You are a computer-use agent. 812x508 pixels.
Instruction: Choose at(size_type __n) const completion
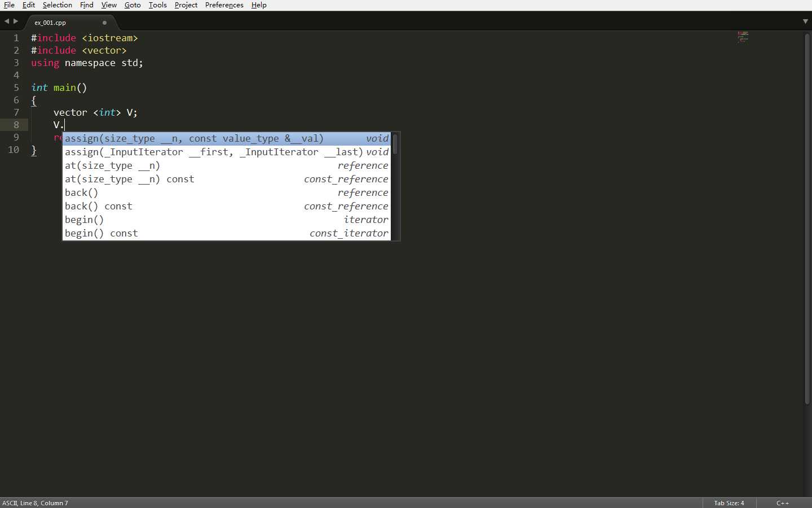[227, 179]
